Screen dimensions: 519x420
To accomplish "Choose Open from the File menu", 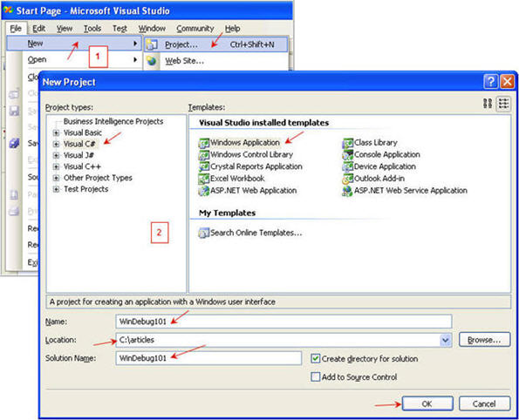I will click(74, 60).
